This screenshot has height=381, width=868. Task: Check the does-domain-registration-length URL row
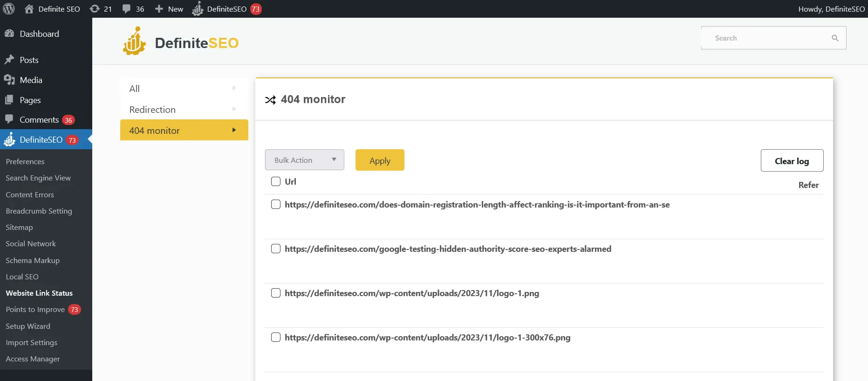[x=276, y=204]
